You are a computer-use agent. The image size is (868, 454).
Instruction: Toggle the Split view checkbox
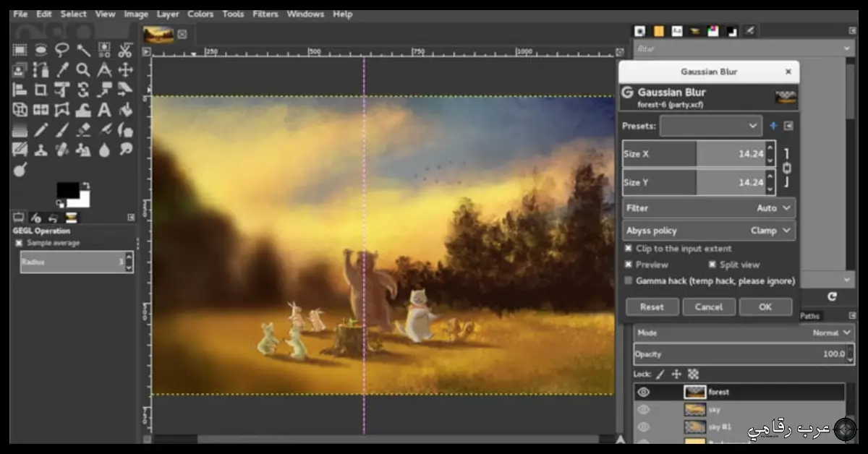coord(712,265)
